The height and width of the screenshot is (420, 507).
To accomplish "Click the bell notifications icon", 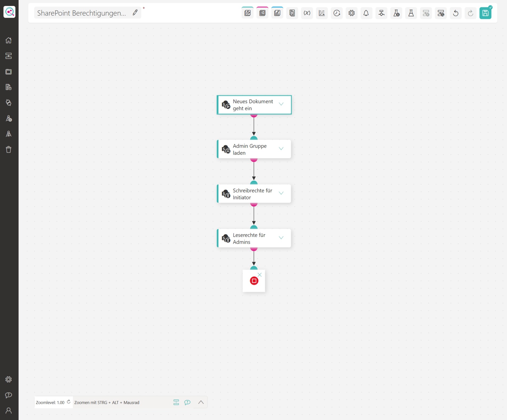I will point(366,13).
